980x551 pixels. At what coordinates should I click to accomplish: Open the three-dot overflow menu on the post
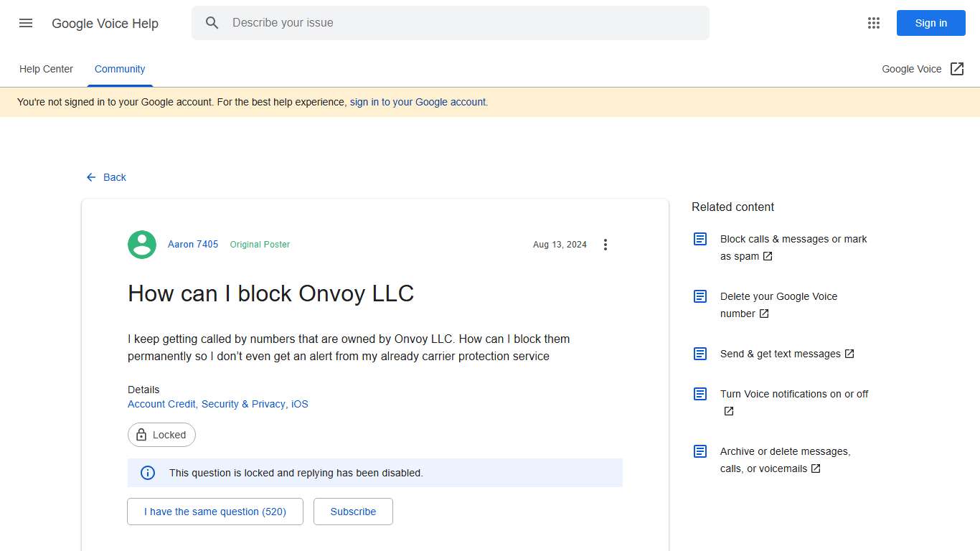tap(606, 244)
